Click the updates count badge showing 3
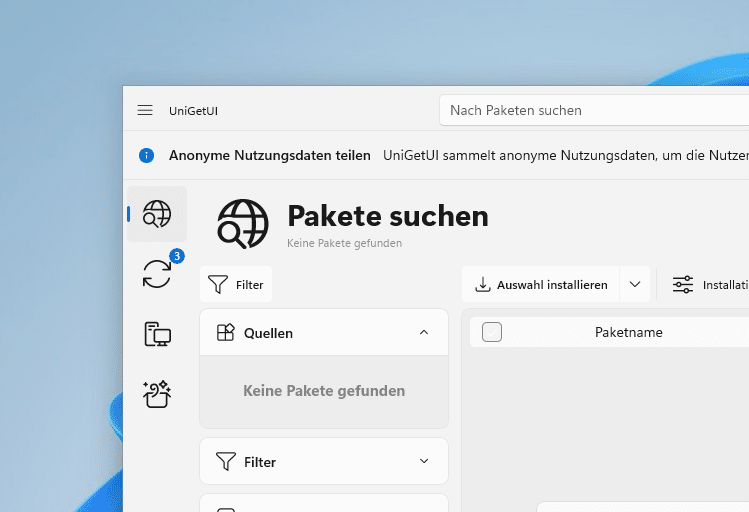Image resolution: width=749 pixels, height=512 pixels. click(x=177, y=256)
